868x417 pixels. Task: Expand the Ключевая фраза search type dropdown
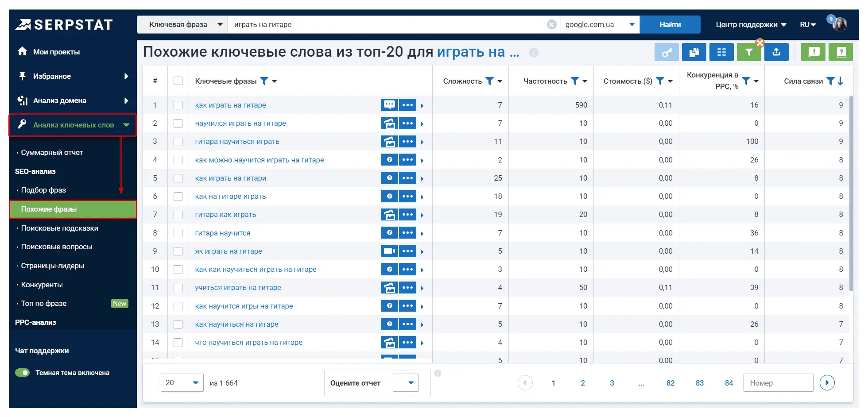[182, 24]
